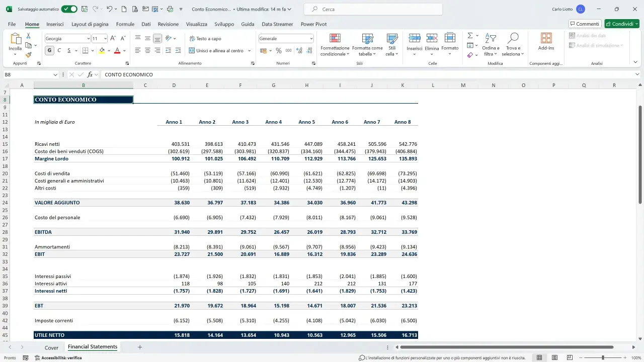Image resolution: width=644 pixels, height=362 pixels.
Task: Click the Normal view icon in status bar
Action: click(539, 357)
